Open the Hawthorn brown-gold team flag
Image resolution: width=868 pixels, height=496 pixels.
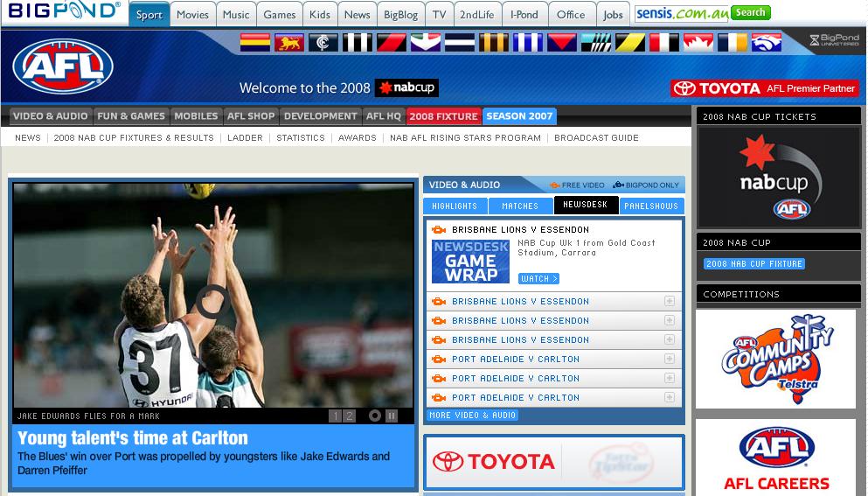tap(494, 43)
